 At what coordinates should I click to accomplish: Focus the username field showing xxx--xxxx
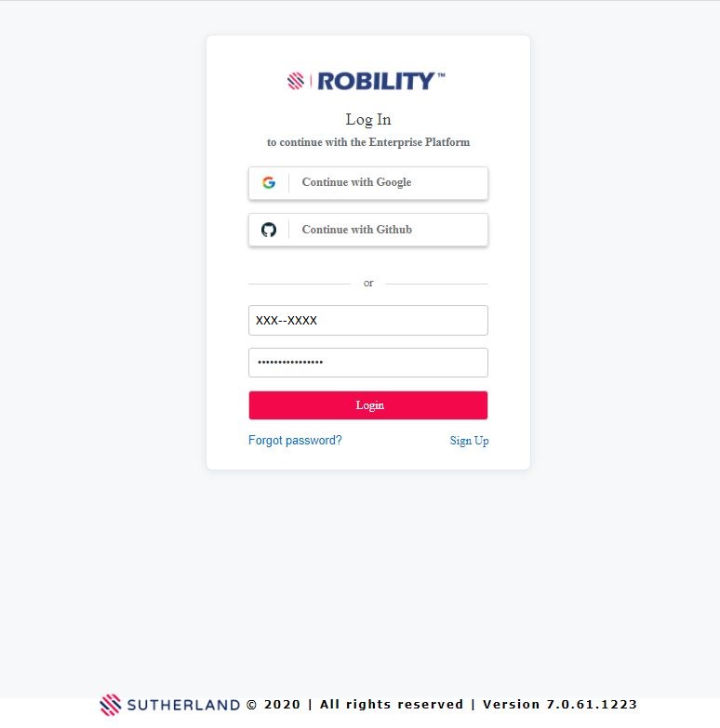[x=368, y=320]
